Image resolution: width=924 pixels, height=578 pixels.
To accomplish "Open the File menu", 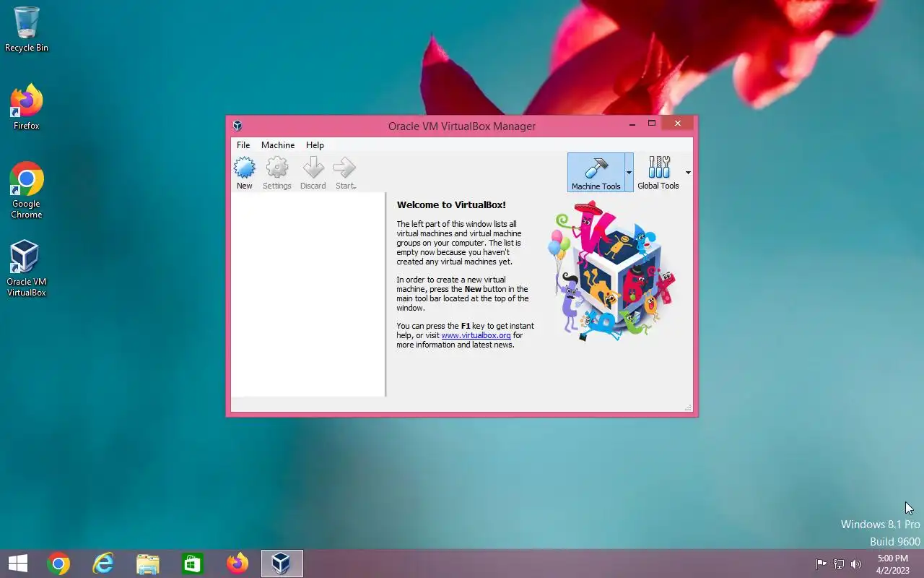I will click(243, 145).
